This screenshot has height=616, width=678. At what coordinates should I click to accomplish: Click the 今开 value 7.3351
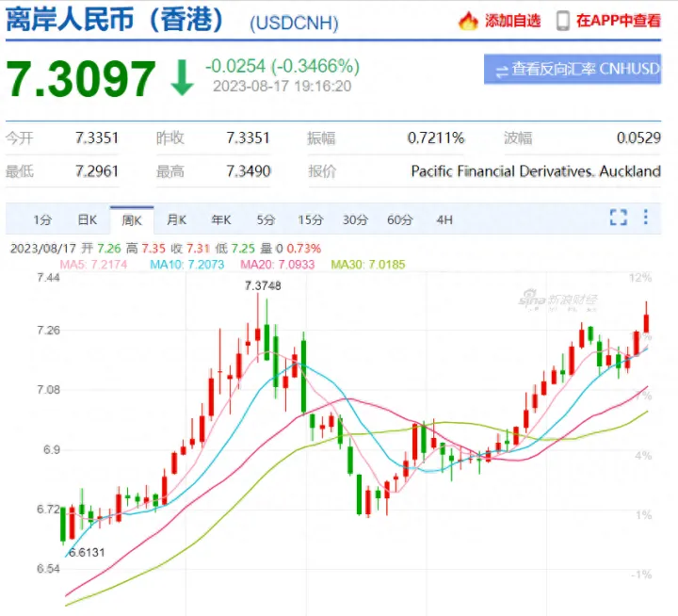click(x=97, y=138)
